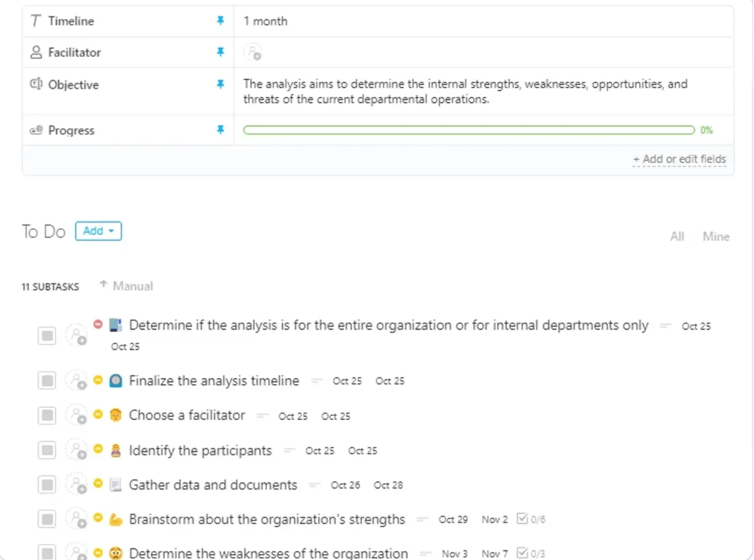This screenshot has height=560, width=754.
Task: Change Oct 28 due date of 'Gather data'
Action: click(x=388, y=485)
